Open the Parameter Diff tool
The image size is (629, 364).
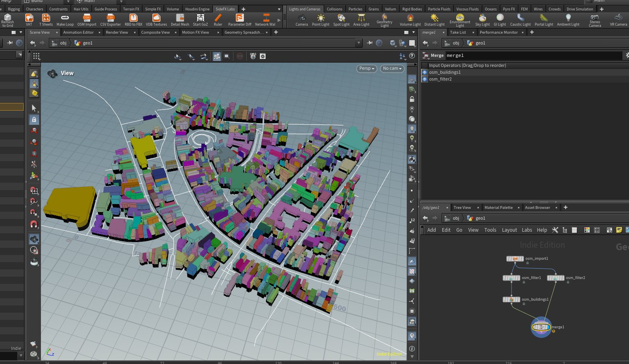(239, 20)
